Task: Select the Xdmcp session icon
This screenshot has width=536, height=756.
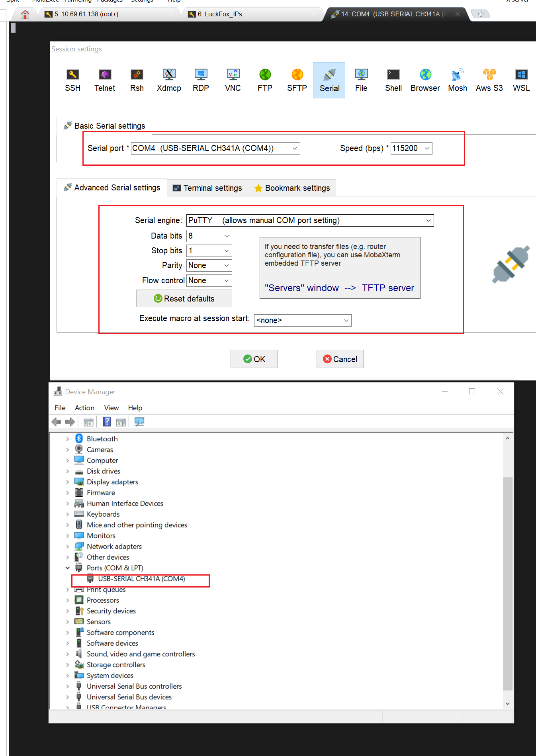Action: click(x=169, y=80)
